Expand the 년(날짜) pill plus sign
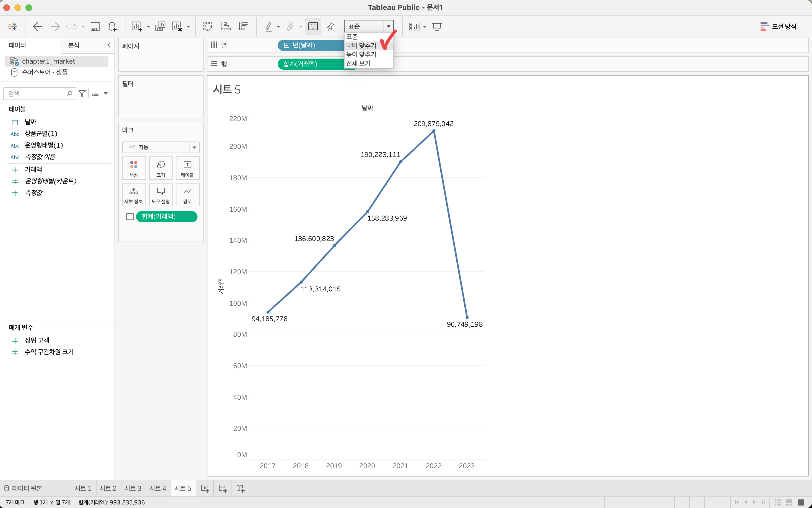The height and width of the screenshot is (508, 812). tap(286, 45)
